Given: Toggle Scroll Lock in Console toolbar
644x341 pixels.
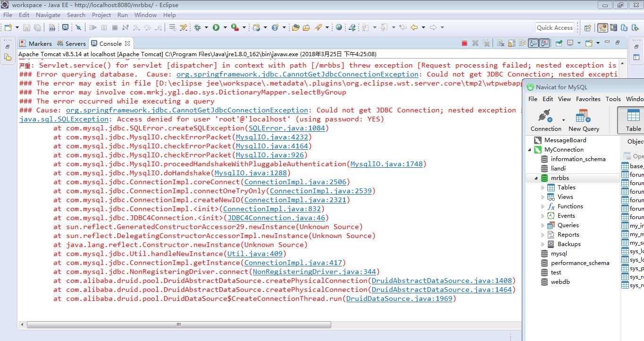Looking at the screenshot, I should [511, 43].
